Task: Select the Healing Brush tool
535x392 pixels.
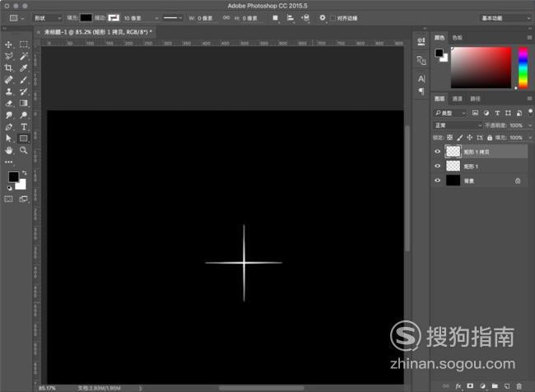Action: [x=8, y=80]
